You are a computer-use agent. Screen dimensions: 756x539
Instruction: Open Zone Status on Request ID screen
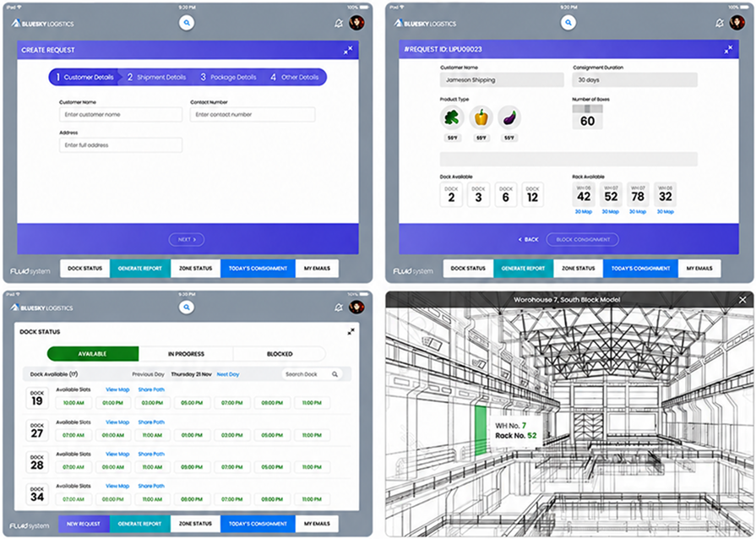click(578, 269)
